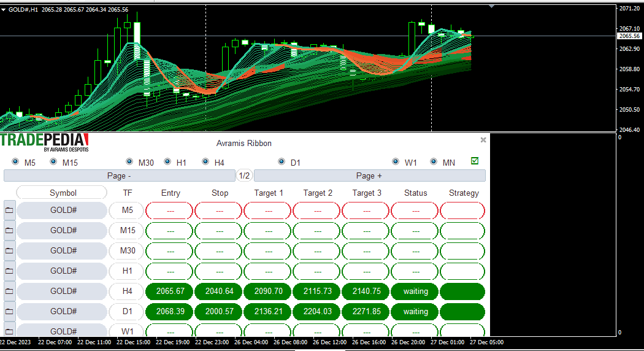
Task: Click D1 Target 1 value 2136.21
Action: [267, 312]
